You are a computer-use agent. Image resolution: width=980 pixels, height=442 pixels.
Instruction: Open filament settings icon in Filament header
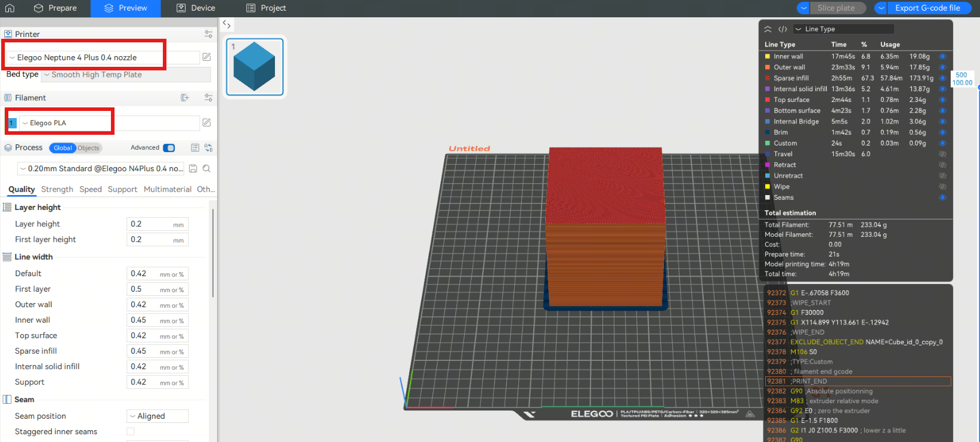point(208,98)
